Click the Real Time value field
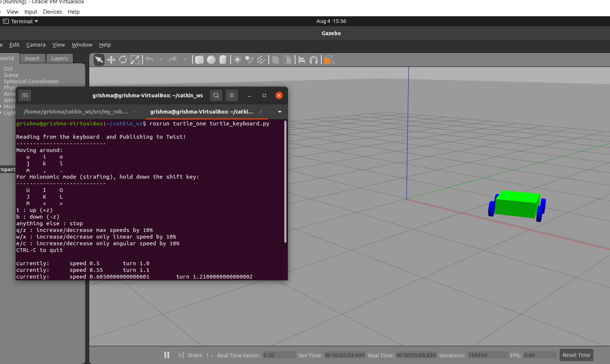The image size is (610, 364). [416, 355]
